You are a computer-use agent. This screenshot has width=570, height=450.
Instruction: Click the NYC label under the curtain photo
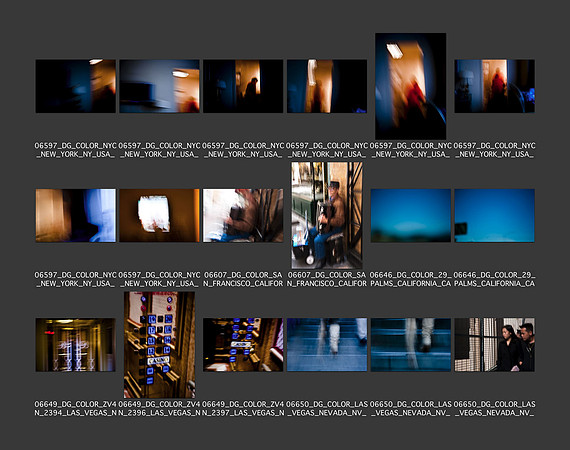pos(76,279)
